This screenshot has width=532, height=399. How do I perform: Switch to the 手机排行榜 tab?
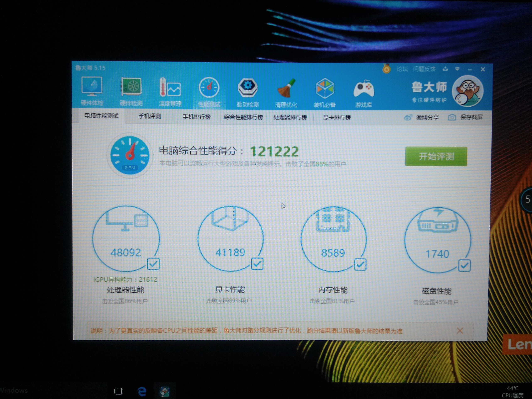pyautogui.click(x=197, y=117)
